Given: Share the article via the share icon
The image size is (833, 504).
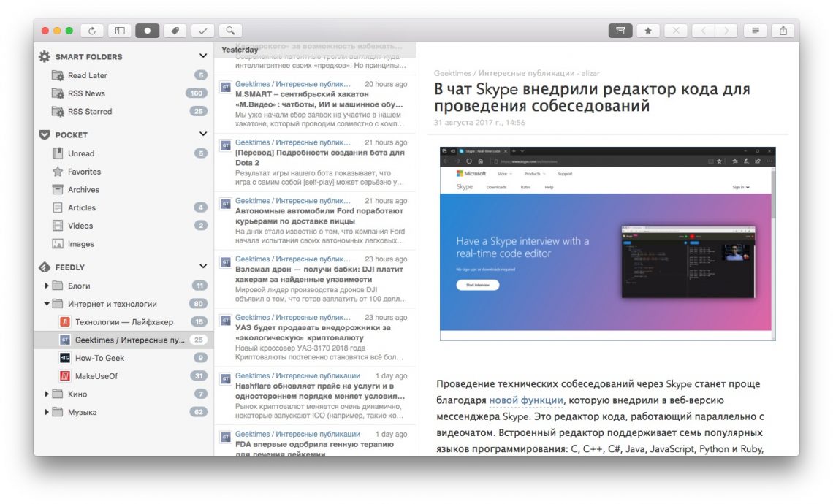Looking at the screenshot, I should 782,31.
